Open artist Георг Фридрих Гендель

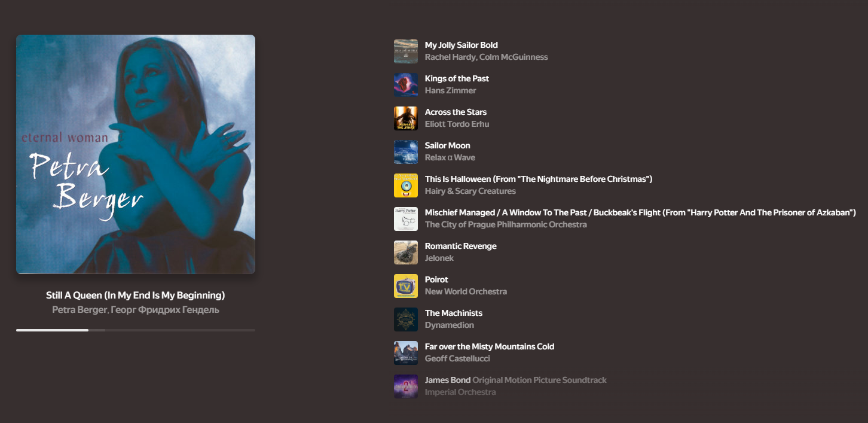click(x=165, y=310)
